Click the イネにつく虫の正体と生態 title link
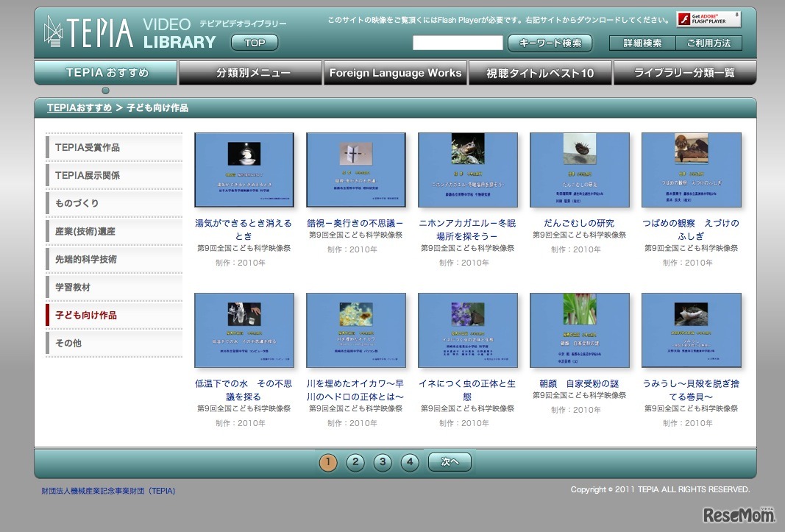785x532 pixels. (x=467, y=390)
